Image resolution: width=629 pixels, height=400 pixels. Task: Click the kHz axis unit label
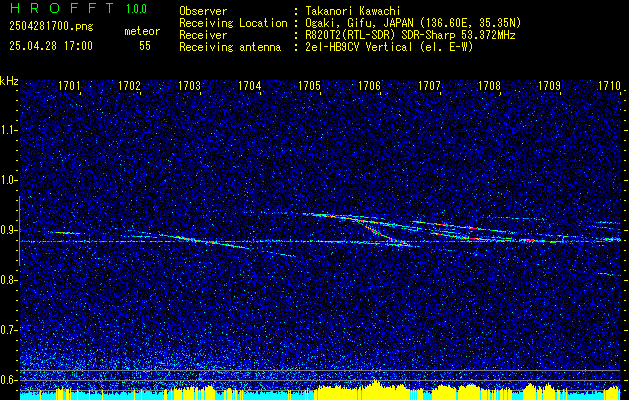pyautogui.click(x=9, y=81)
